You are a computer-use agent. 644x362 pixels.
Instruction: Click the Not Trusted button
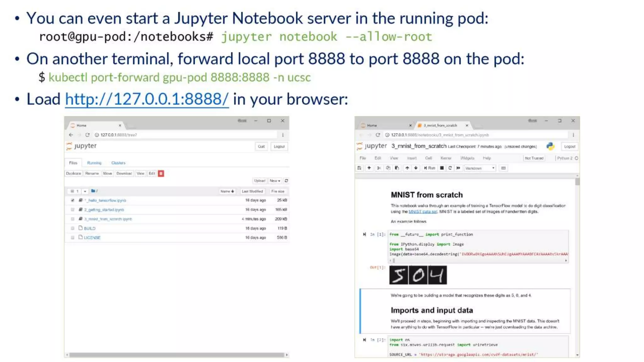(534, 158)
